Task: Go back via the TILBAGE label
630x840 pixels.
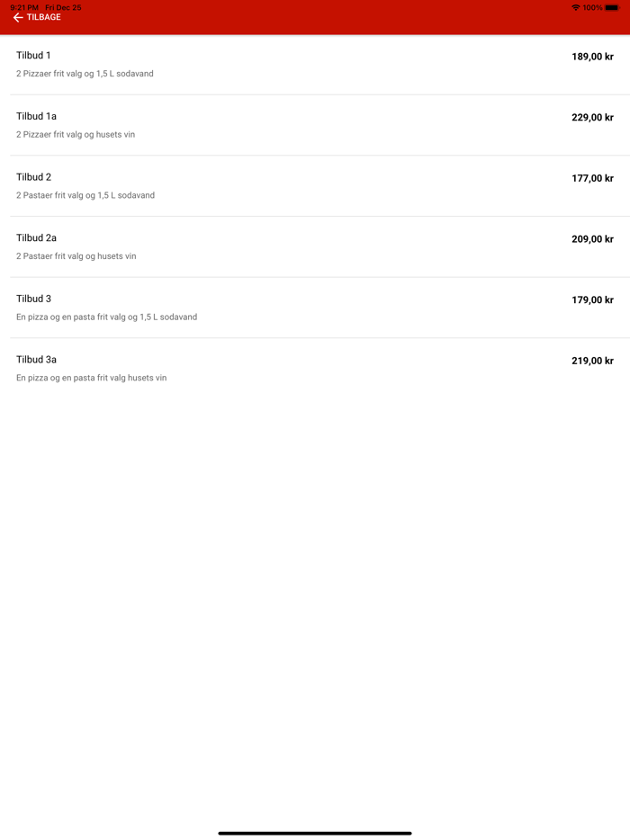Action: coord(44,18)
